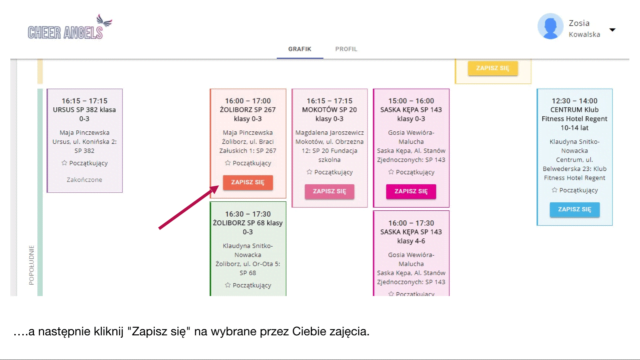Sign up for ŻOLIBORZ SP 267 class

248,182
